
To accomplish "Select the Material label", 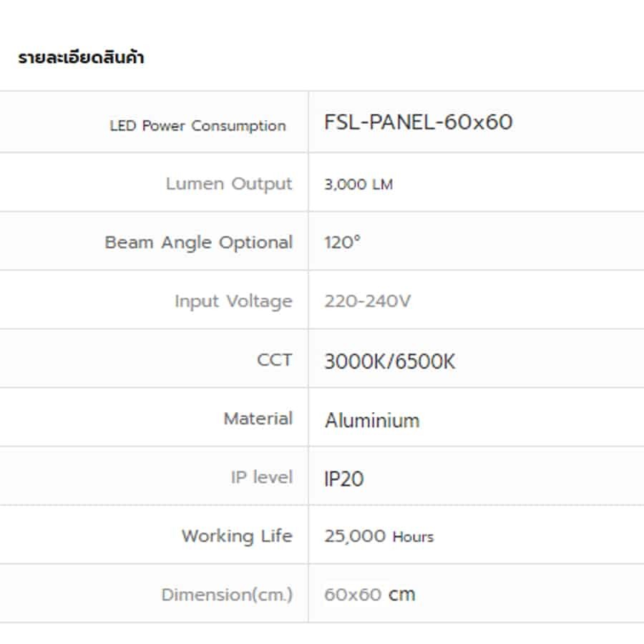I will 258,419.
